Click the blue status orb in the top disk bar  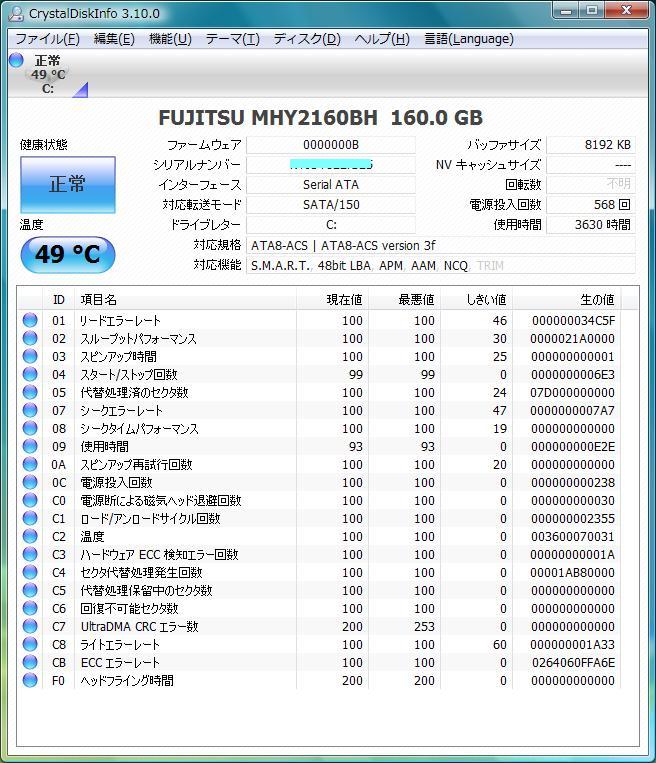tap(16, 60)
